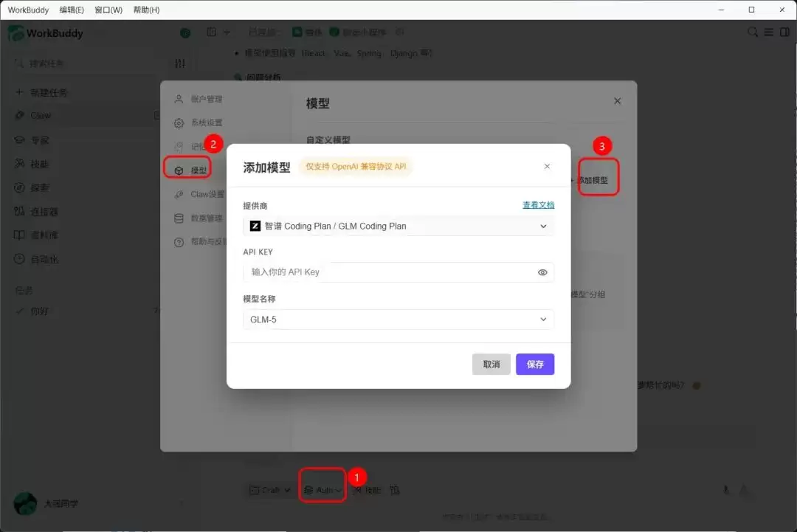
Task: Click the filter sliders icon beside the search field
Action: [180, 63]
